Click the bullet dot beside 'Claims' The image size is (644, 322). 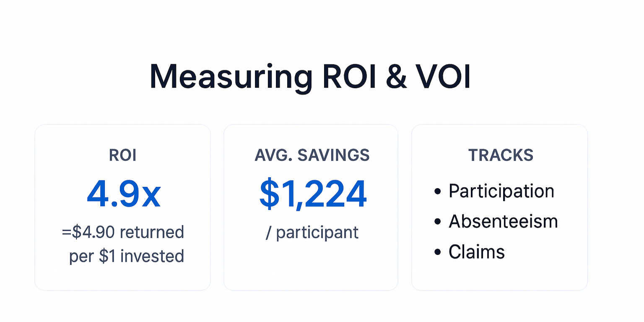point(438,252)
